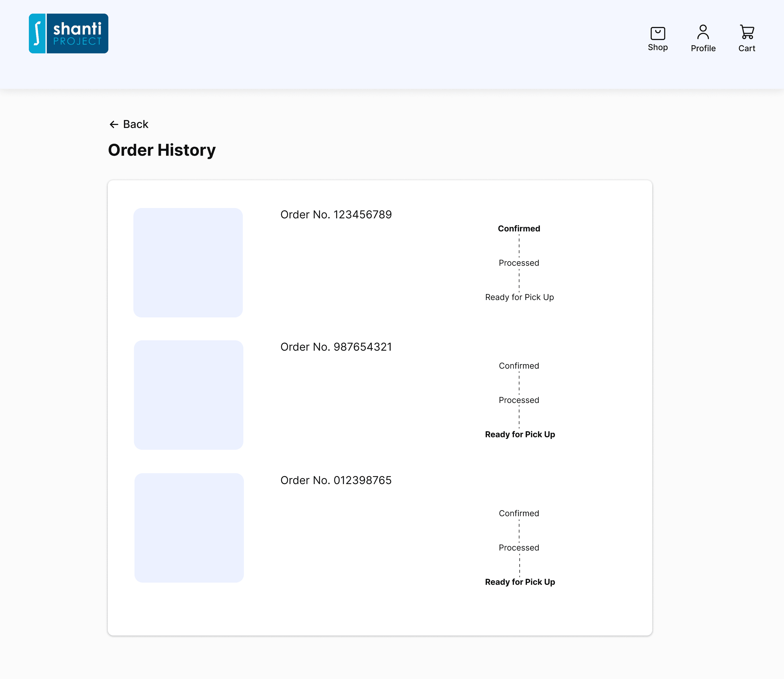Image resolution: width=784 pixels, height=679 pixels.
Task: Open the Shop bag icon
Action: click(657, 33)
